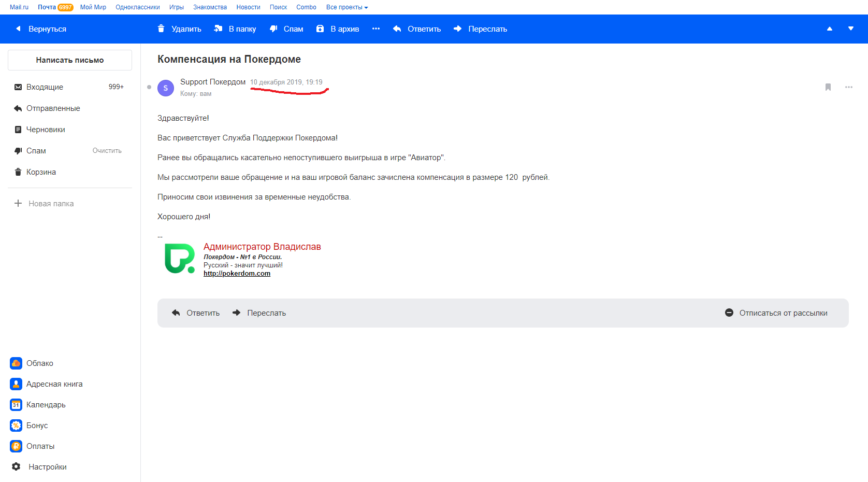Viewport: 868px width, 482px height.
Task: Go to previous message with up arrow
Action: pyautogui.click(x=830, y=29)
